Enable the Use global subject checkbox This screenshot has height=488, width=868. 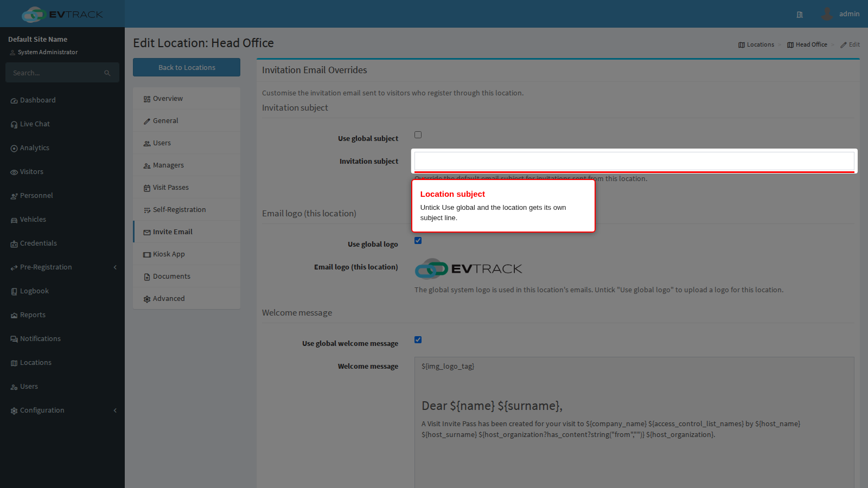[418, 135]
